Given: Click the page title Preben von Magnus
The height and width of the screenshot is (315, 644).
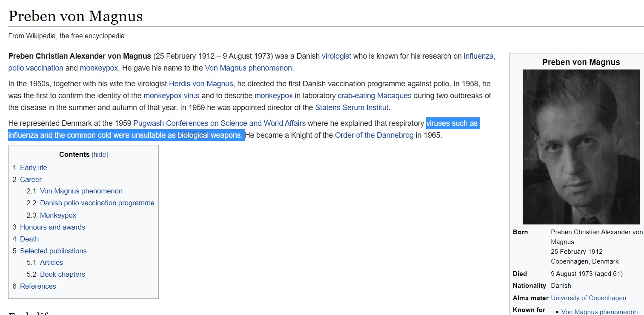Looking at the screenshot, I should (x=75, y=16).
